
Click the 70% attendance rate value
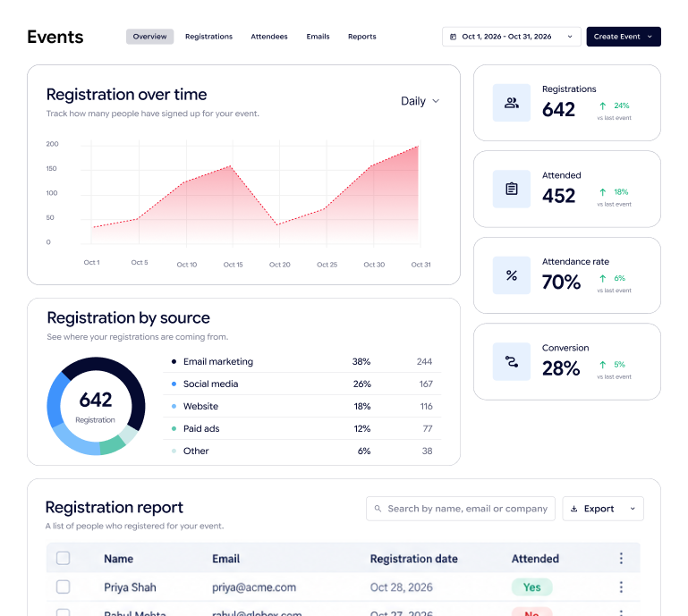pos(561,282)
